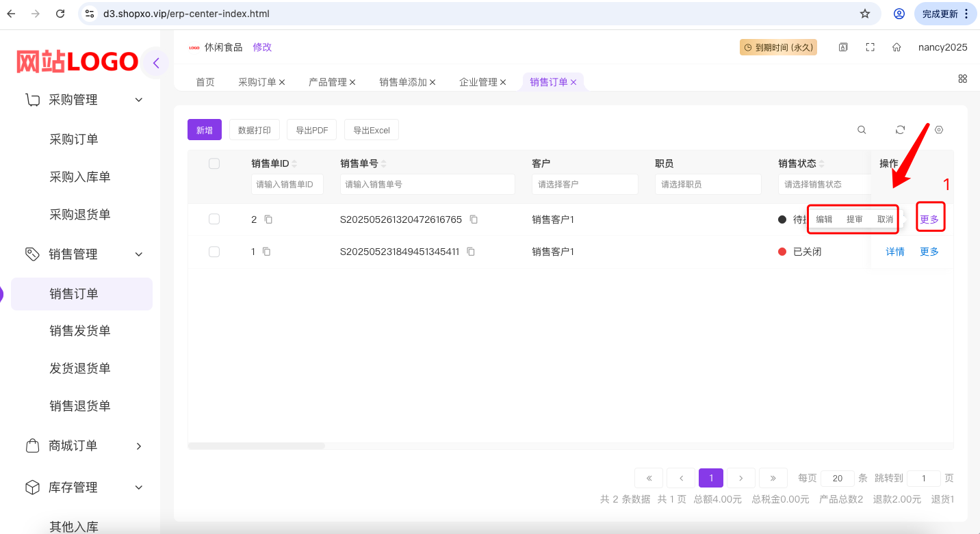Click the home icon in the header
The height and width of the screenshot is (534, 980).
897,47
